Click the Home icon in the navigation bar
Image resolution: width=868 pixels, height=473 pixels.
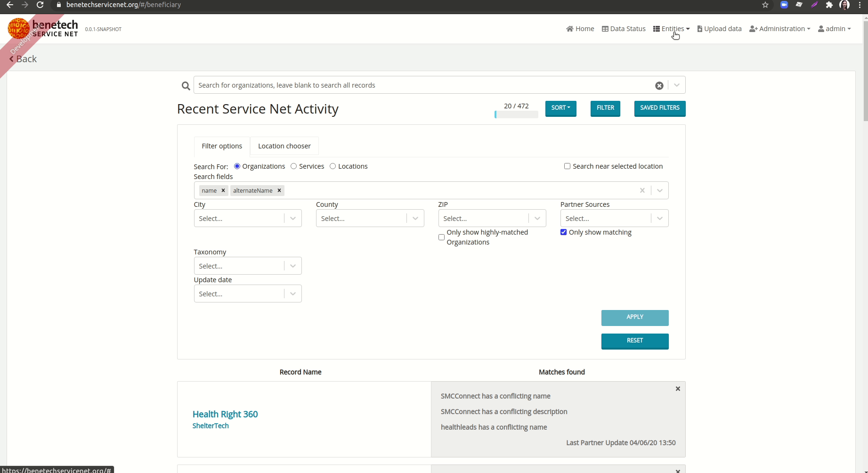(569, 29)
